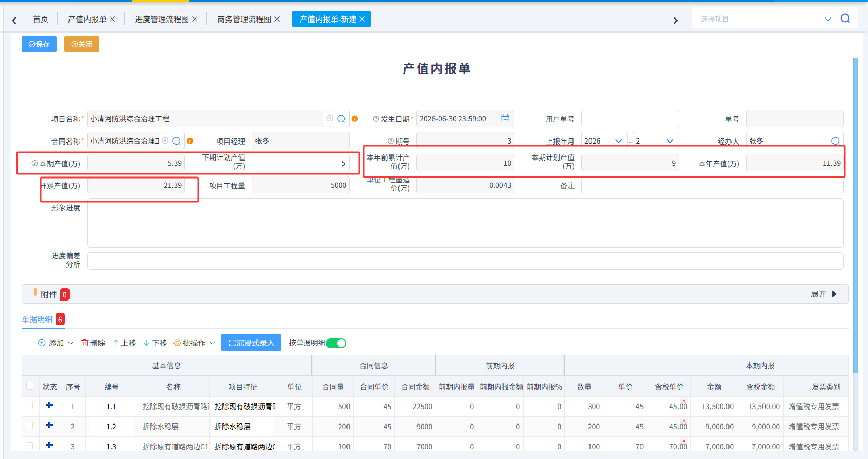This screenshot has height=459, width=868.
Task: Clear the 项目名称 field with the x icon
Action: tap(329, 118)
